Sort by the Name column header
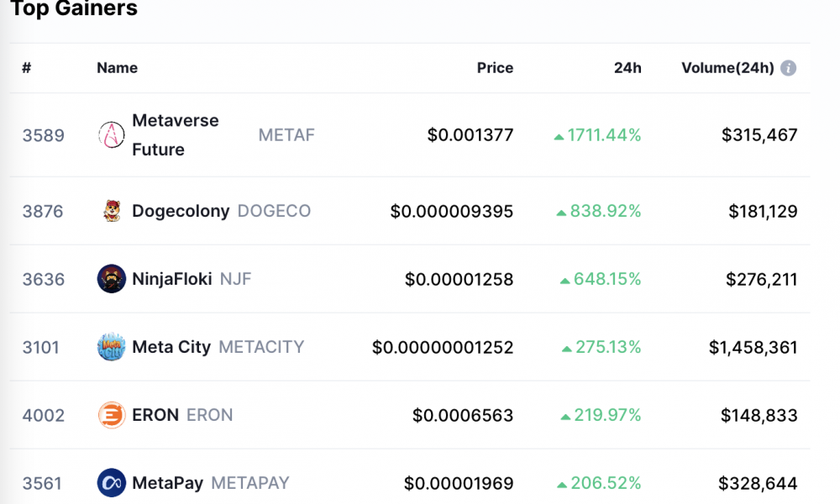 [118, 68]
